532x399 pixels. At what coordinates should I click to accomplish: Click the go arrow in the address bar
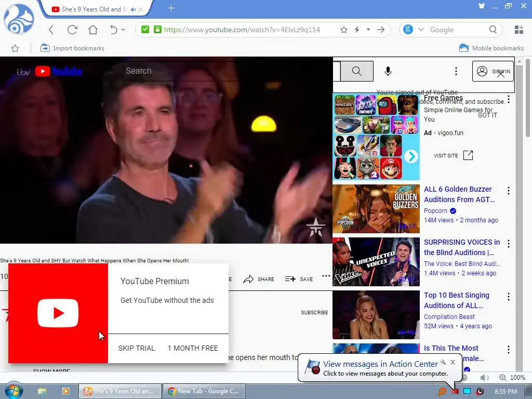[381, 30]
